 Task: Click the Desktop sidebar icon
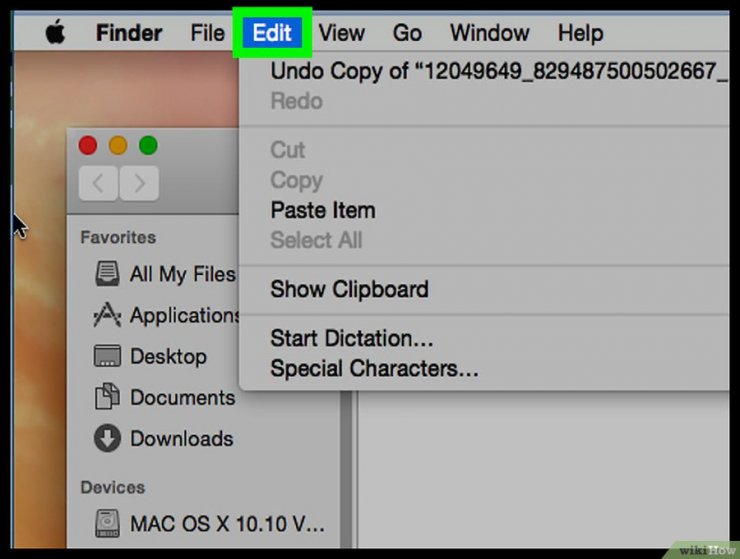107,356
